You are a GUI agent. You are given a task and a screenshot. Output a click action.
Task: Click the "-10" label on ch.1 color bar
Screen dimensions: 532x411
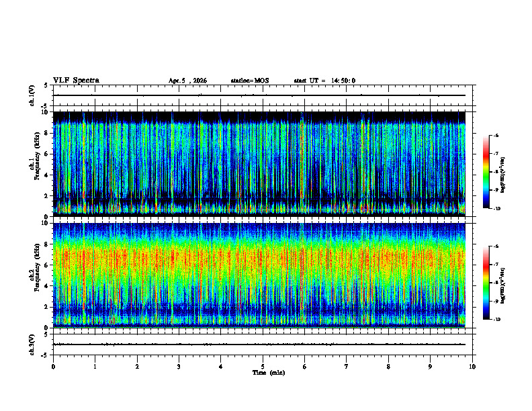click(x=497, y=209)
